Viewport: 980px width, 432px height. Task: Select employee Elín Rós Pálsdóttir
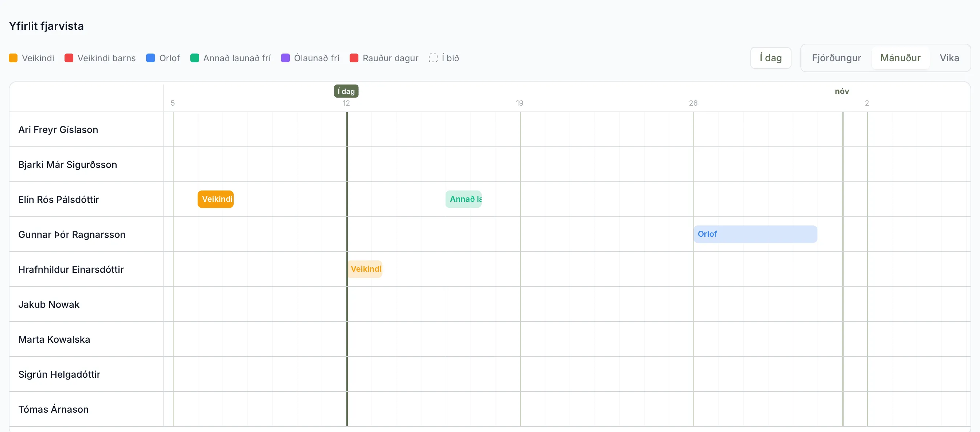(x=59, y=200)
